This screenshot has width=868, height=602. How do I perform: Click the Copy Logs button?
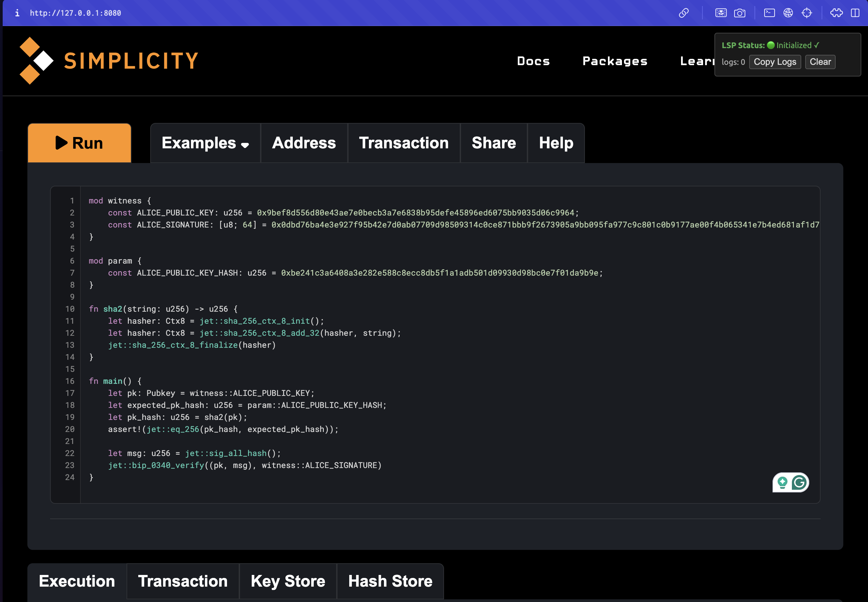[775, 62]
